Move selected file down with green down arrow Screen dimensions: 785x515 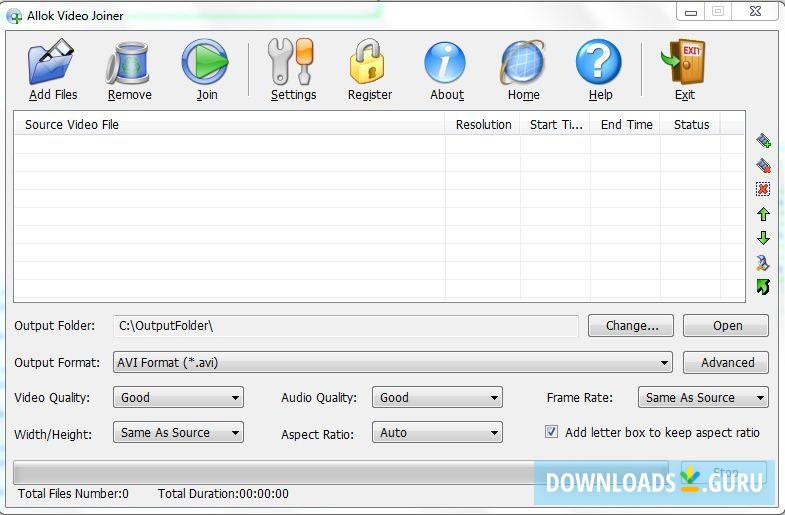click(x=763, y=238)
